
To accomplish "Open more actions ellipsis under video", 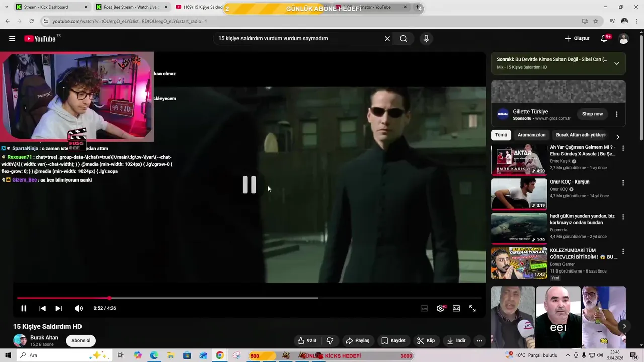I will (479, 341).
